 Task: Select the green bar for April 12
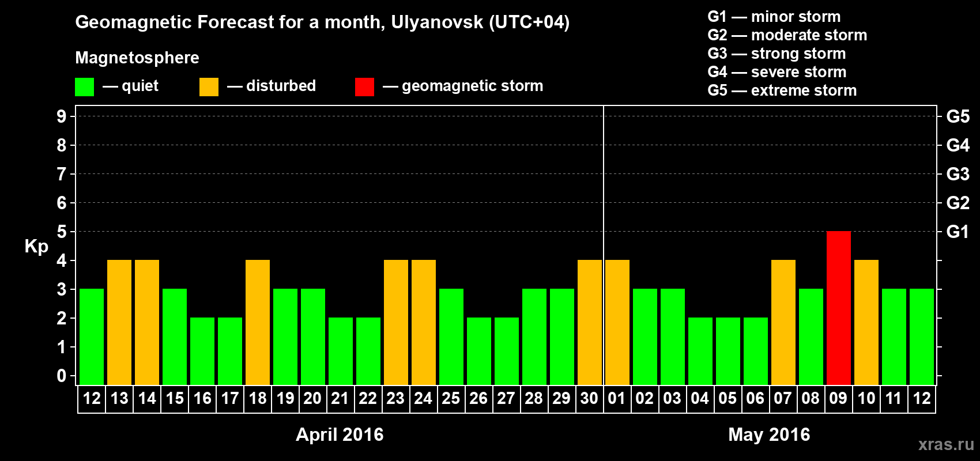pyautogui.click(x=92, y=337)
